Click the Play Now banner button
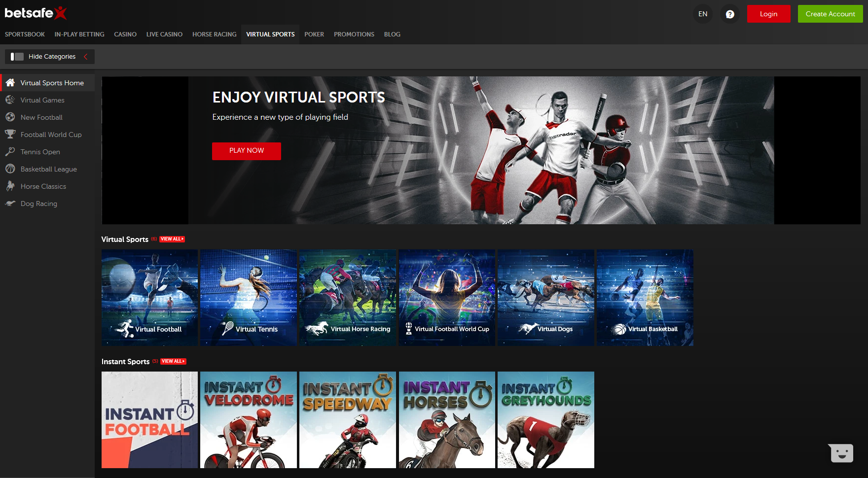 click(x=247, y=151)
